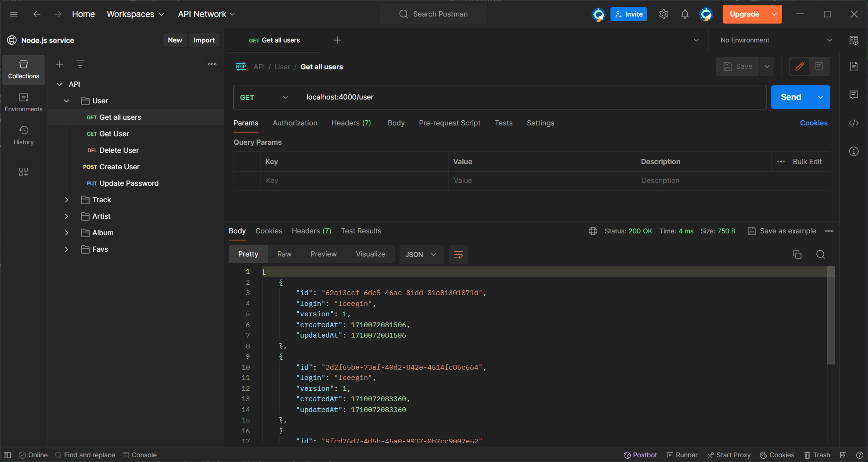Open collections view more options dots
The height and width of the screenshot is (462, 868).
[212, 64]
